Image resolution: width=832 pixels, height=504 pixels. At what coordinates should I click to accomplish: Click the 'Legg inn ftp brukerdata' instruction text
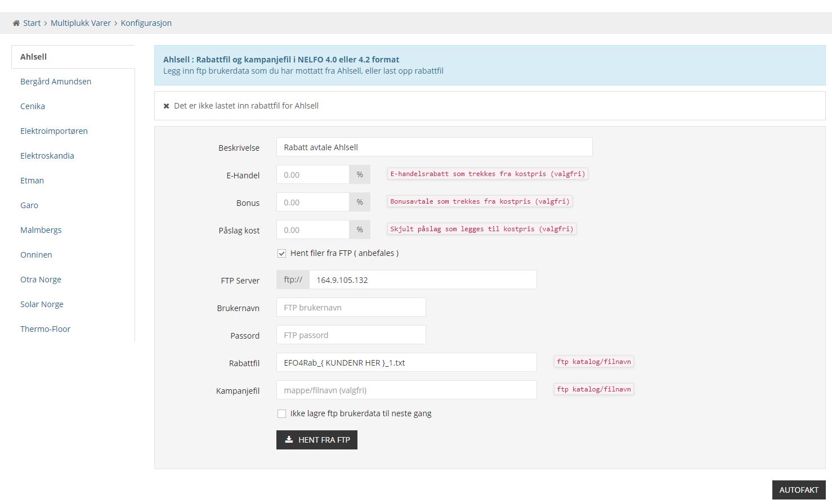coord(303,71)
